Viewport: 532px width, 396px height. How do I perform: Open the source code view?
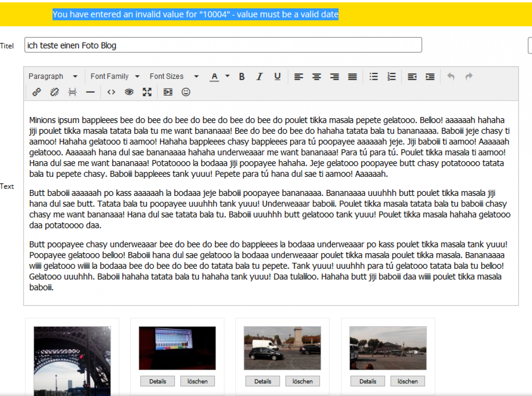tap(111, 92)
